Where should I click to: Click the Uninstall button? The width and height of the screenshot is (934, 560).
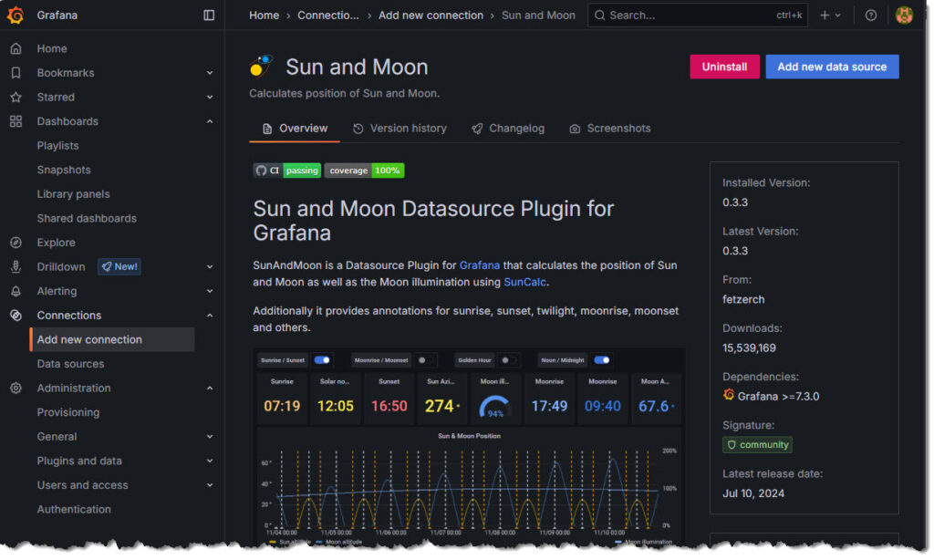pos(724,67)
